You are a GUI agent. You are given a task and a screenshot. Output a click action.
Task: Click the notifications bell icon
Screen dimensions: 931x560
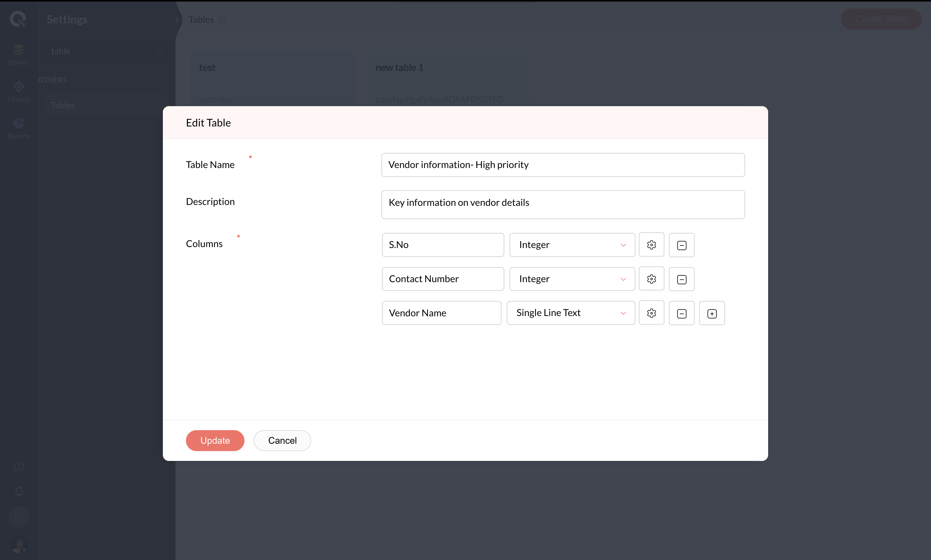point(19,491)
